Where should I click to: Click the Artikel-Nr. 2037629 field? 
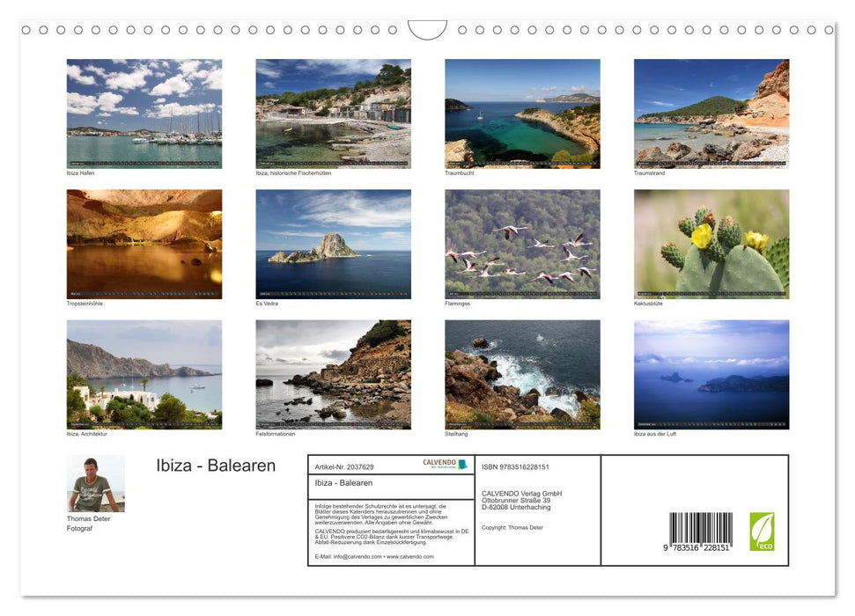pos(350,464)
